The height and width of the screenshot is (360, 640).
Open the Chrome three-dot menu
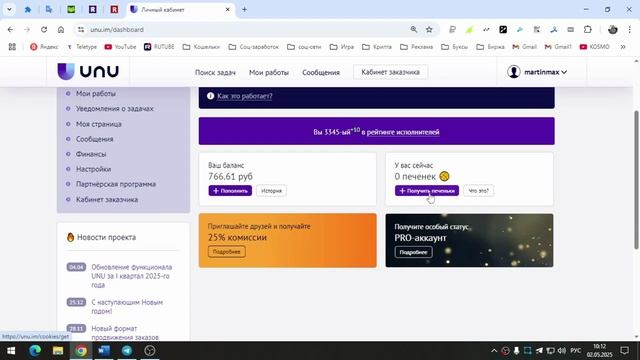(629, 29)
